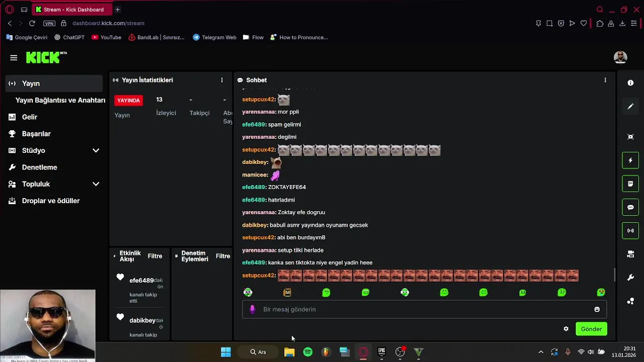Click the Kick logo
Screen dimensions: 644x362
46,57
